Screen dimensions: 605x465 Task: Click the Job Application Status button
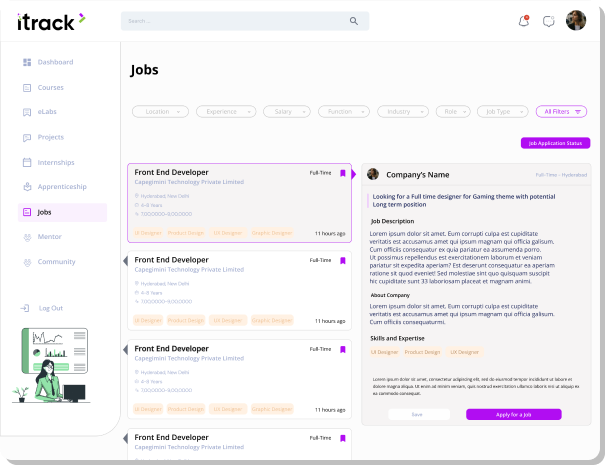pos(555,143)
